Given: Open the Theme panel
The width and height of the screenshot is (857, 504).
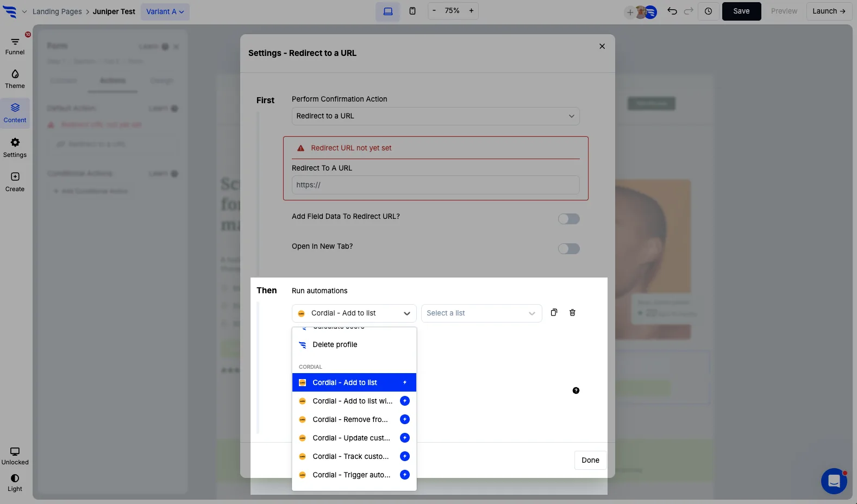Looking at the screenshot, I should (15, 79).
